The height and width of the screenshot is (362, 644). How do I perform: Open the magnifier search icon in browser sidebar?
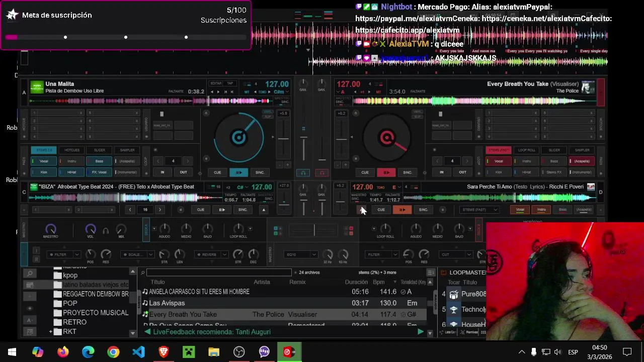(30, 274)
